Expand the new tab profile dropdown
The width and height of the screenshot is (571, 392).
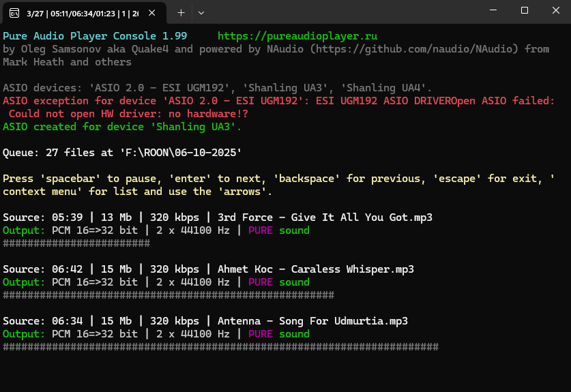(x=201, y=13)
